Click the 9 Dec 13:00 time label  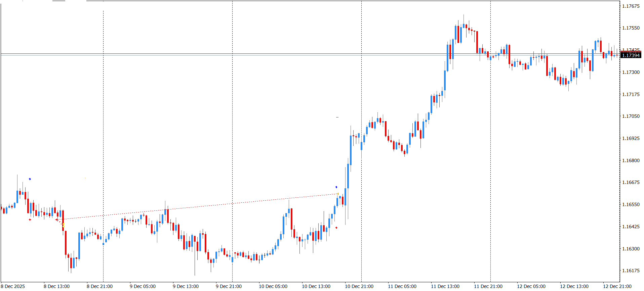tap(186, 286)
